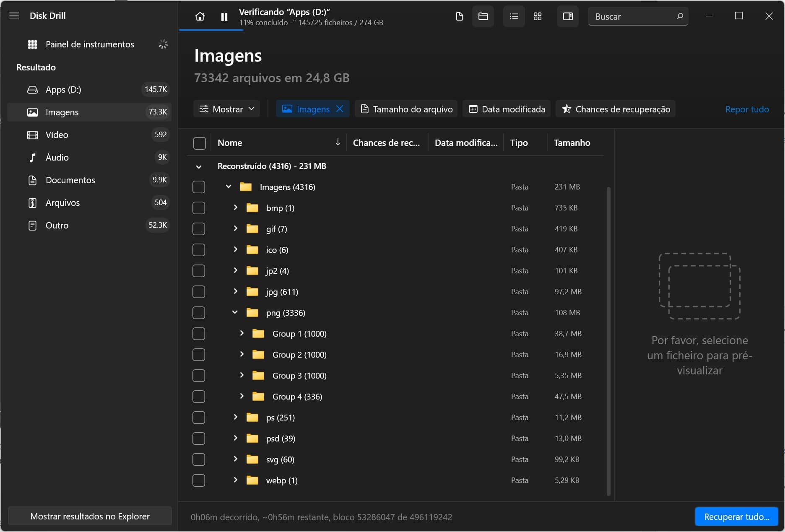Select the grid view layout icon
785x532 pixels.
[x=537, y=16]
